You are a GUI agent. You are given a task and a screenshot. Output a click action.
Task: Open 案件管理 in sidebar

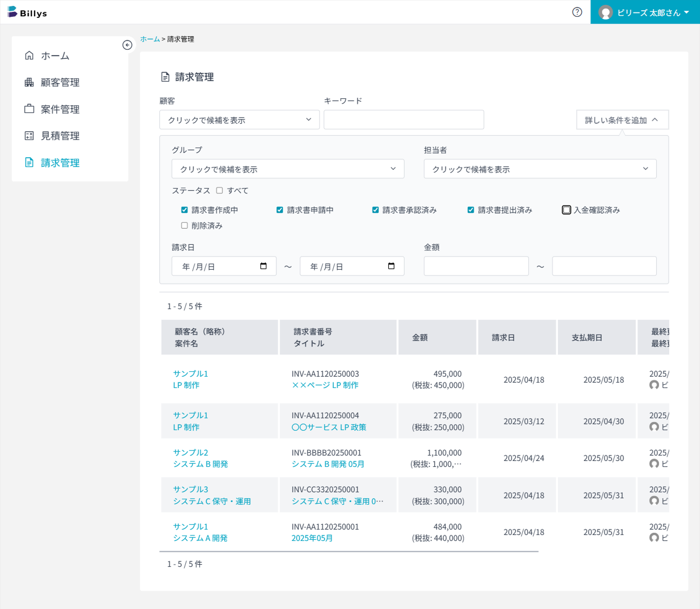pyautogui.click(x=60, y=109)
